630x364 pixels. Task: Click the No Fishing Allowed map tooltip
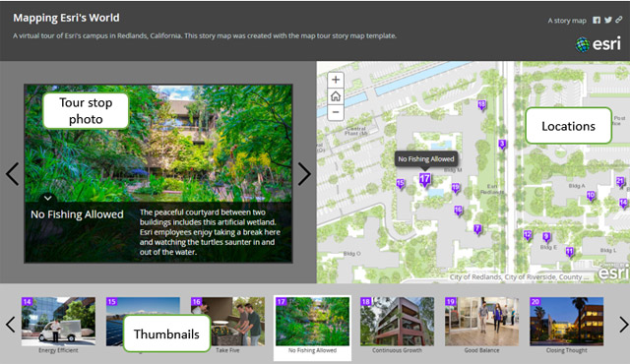(x=426, y=159)
